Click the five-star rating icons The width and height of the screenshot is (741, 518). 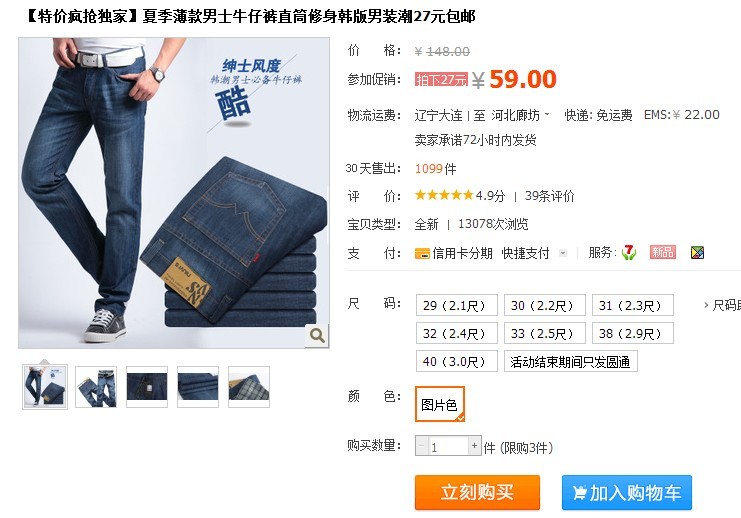pyautogui.click(x=444, y=195)
